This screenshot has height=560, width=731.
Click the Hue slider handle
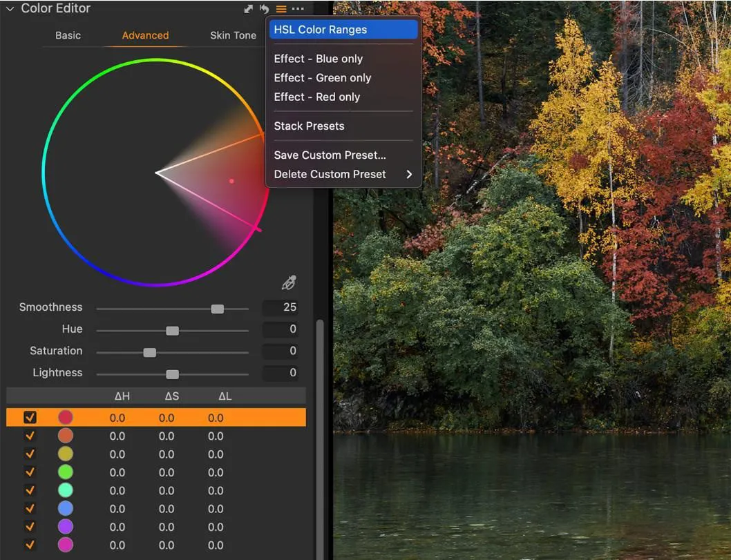point(173,331)
